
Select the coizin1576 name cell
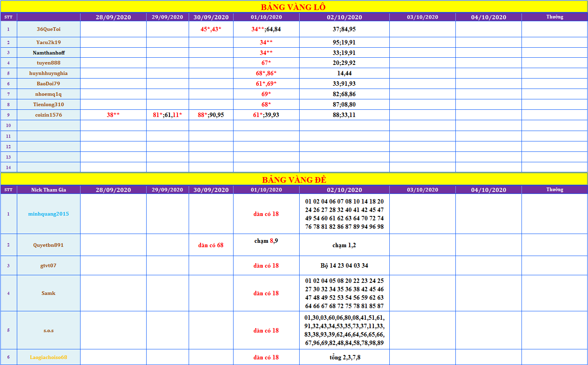(48, 115)
